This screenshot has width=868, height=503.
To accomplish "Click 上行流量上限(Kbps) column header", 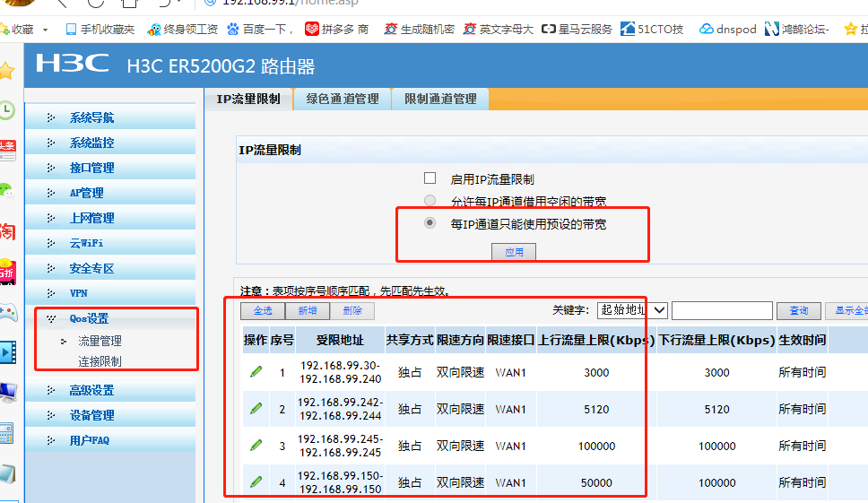I will pos(596,340).
